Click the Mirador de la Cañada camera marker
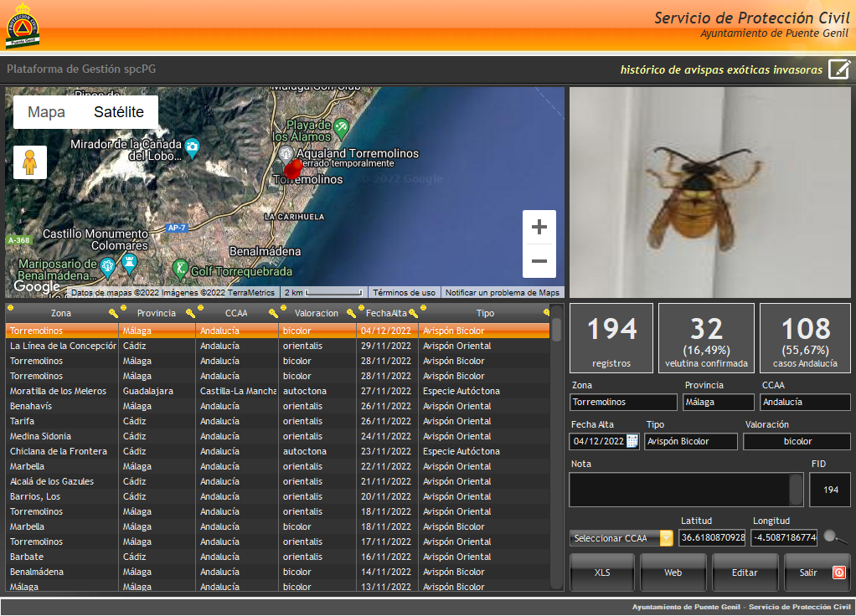The image size is (856, 616). (192, 147)
